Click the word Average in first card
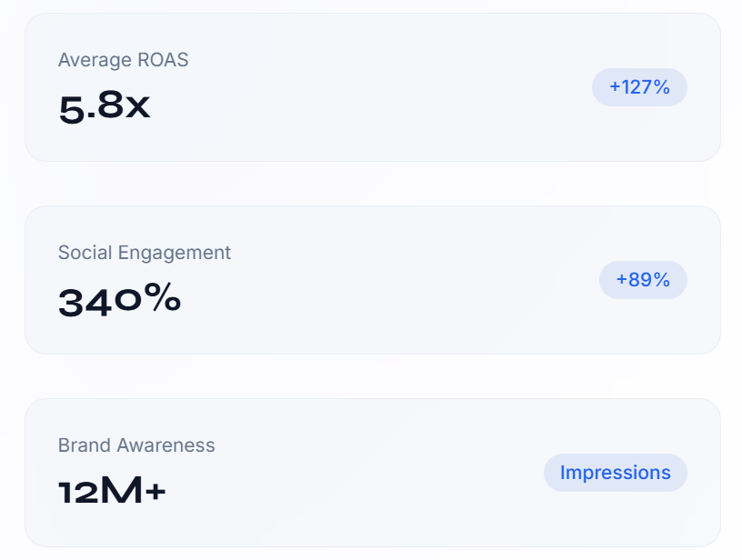742x560 pixels. pos(94,60)
